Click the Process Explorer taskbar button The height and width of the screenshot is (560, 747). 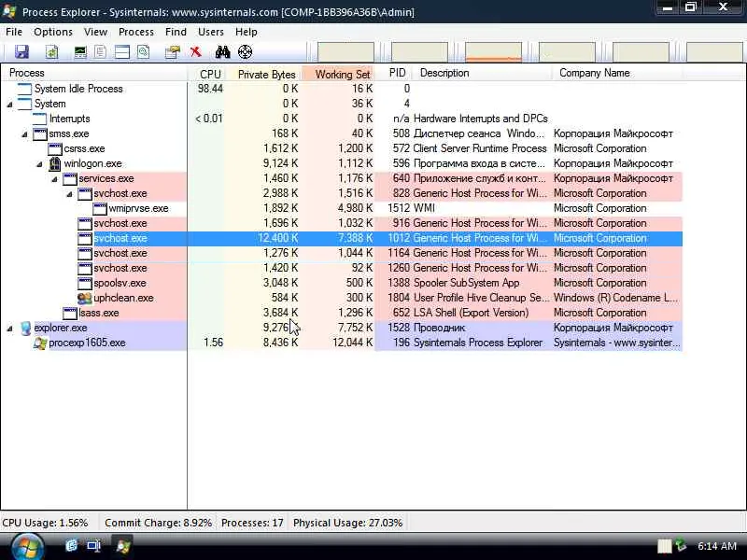123,545
